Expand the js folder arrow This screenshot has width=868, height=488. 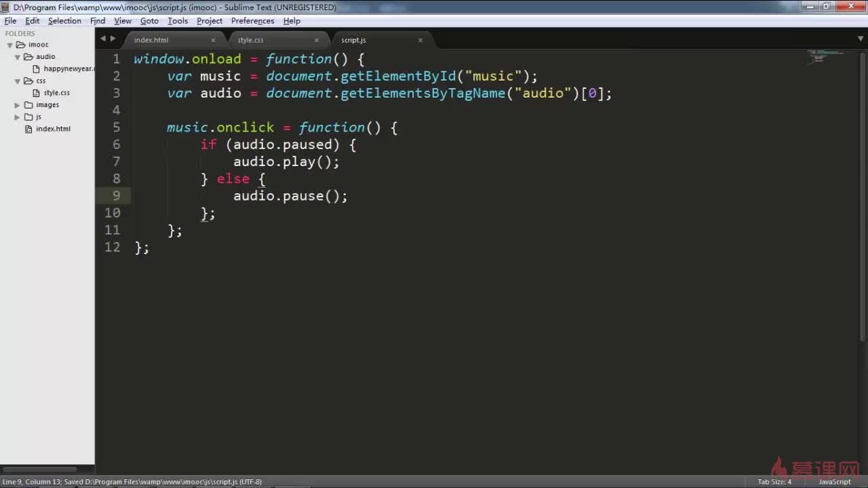18,117
